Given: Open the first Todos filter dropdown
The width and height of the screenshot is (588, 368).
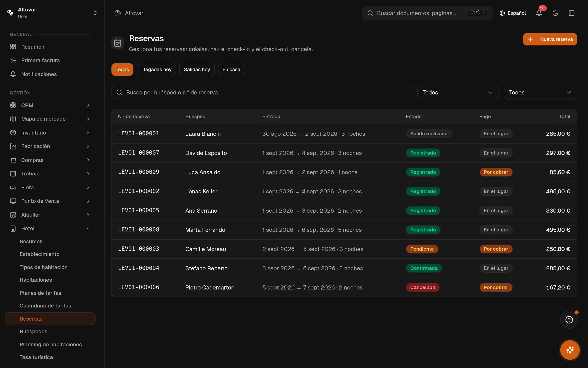Looking at the screenshot, I should [x=458, y=92].
